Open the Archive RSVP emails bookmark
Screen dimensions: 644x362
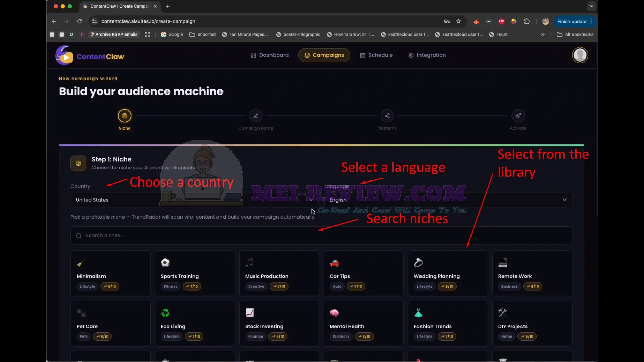pos(114,34)
